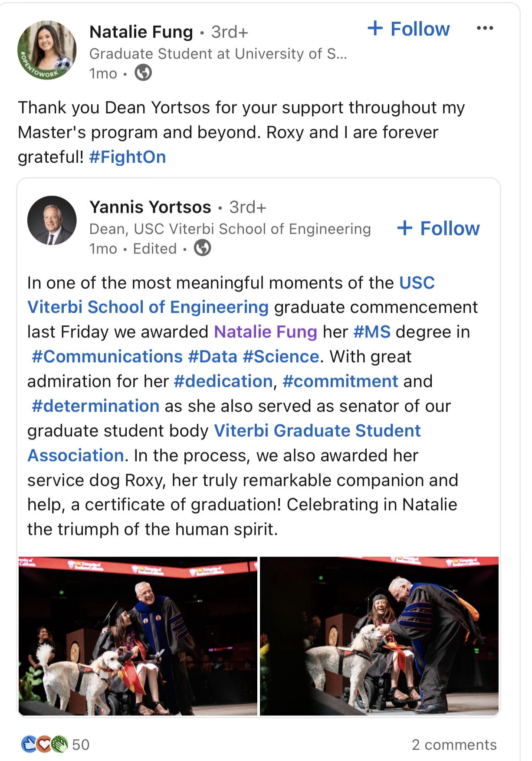Click Yannis Yortsos's profile avatar
532x761 pixels.
[x=52, y=220]
